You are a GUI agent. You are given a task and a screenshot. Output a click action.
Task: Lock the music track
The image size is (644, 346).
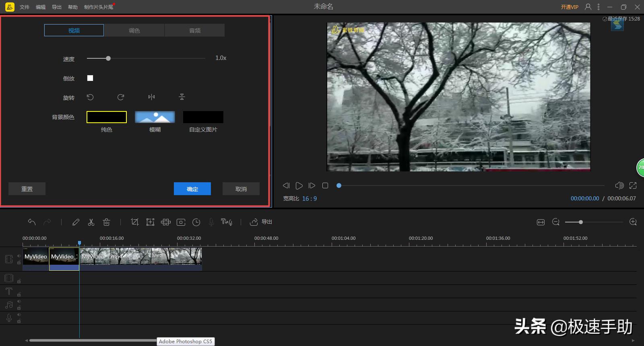point(19,308)
